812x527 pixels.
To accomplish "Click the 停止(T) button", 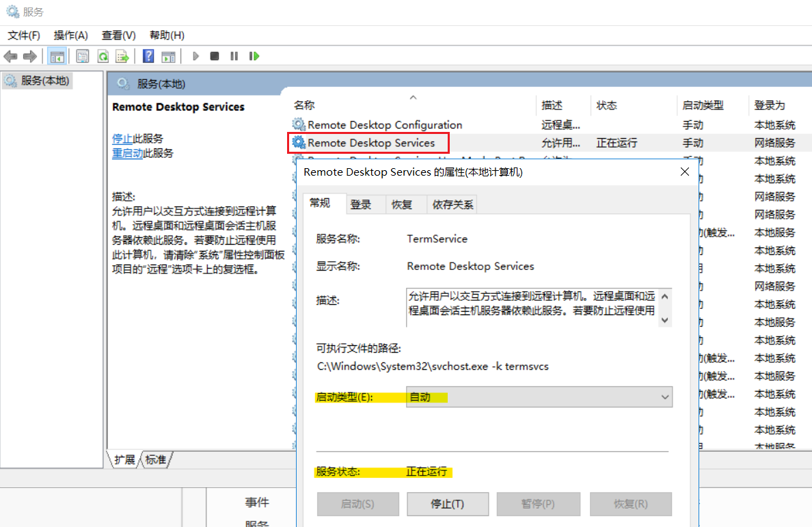I will pos(448,504).
